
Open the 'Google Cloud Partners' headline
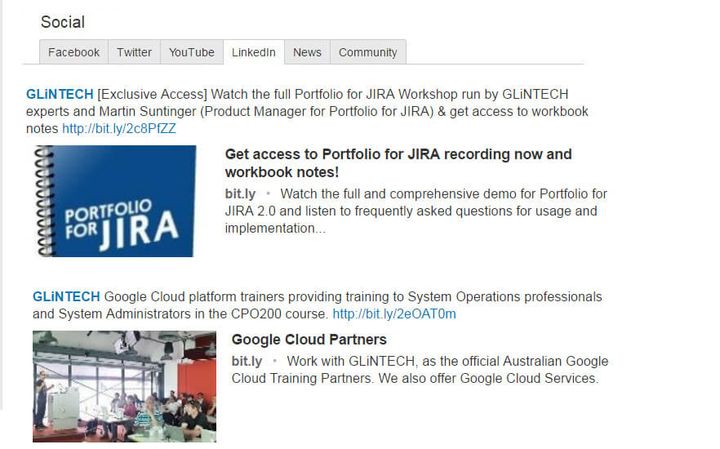pos(309,339)
